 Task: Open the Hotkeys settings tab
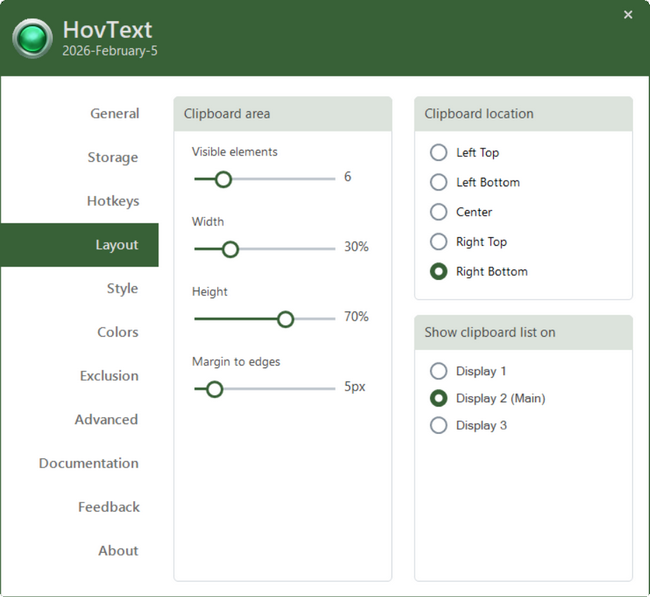[x=112, y=201]
